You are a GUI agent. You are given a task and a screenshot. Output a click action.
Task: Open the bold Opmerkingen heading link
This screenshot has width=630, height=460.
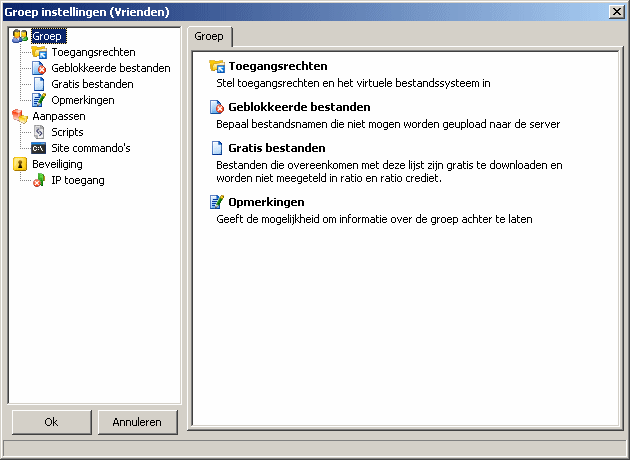click(266, 202)
